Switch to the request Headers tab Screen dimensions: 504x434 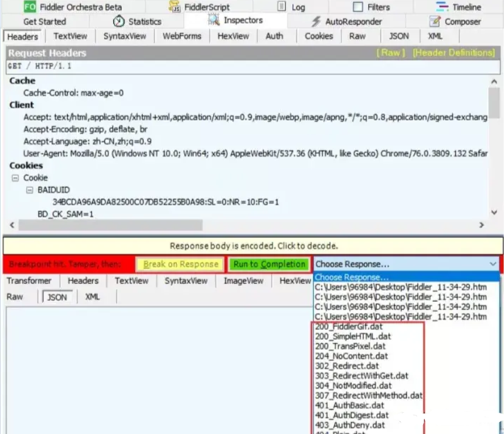click(23, 37)
